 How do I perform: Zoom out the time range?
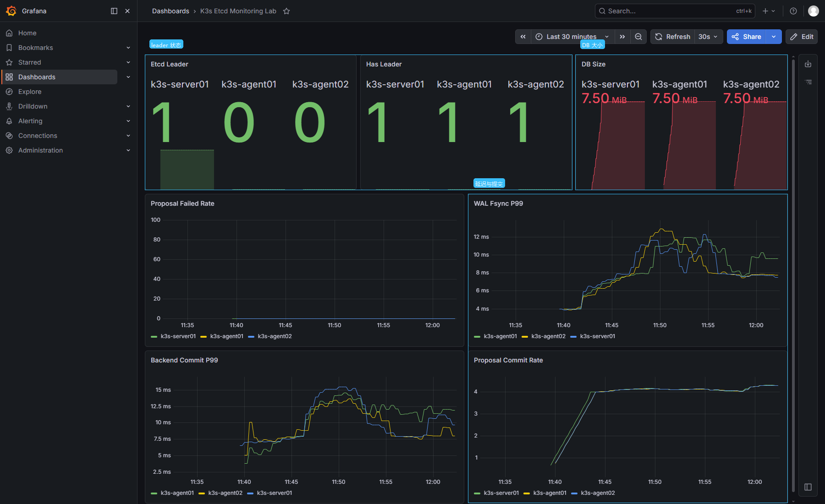tap(638, 37)
